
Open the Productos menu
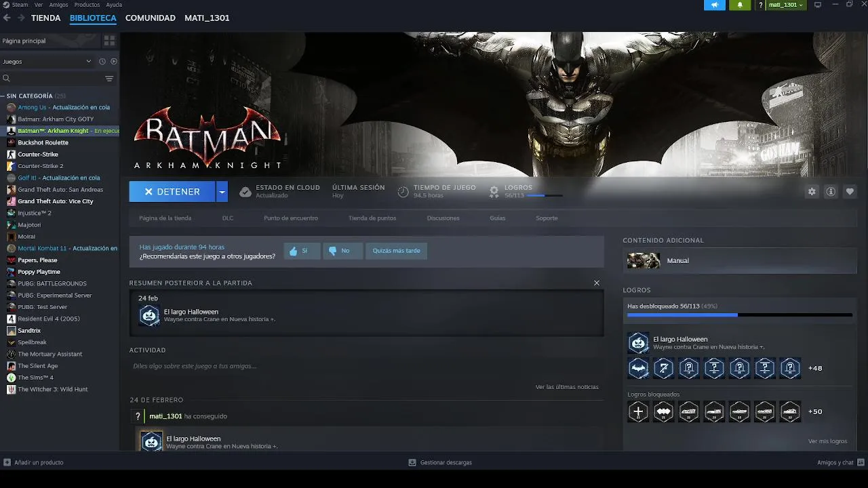pos(87,5)
